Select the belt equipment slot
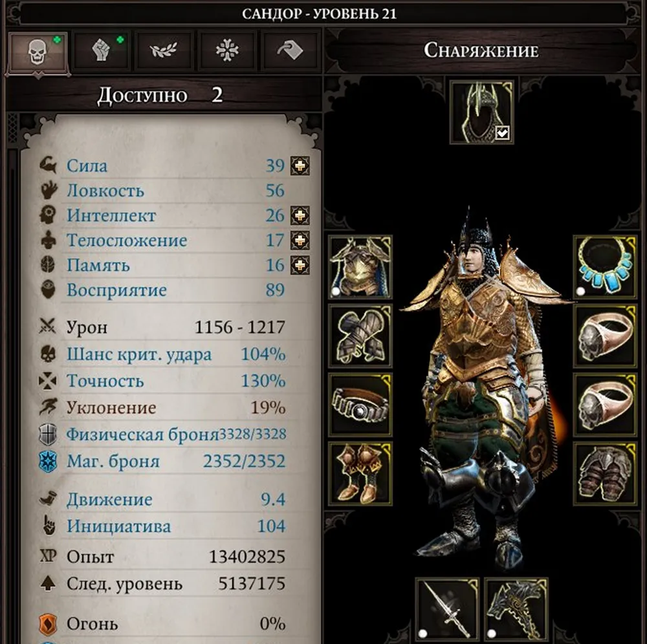This screenshot has height=644, width=647. [360, 405]
